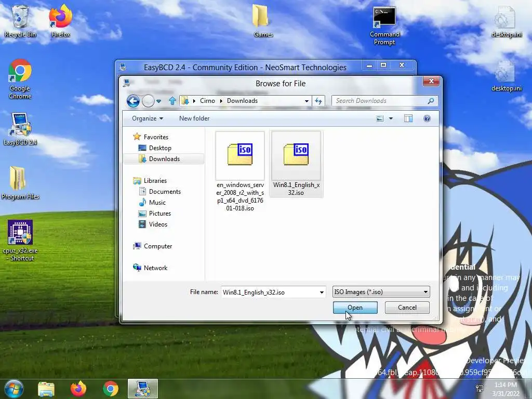Select Favorites in the navigation pane
Screen dimensions: 532x399
click(156, 137)
